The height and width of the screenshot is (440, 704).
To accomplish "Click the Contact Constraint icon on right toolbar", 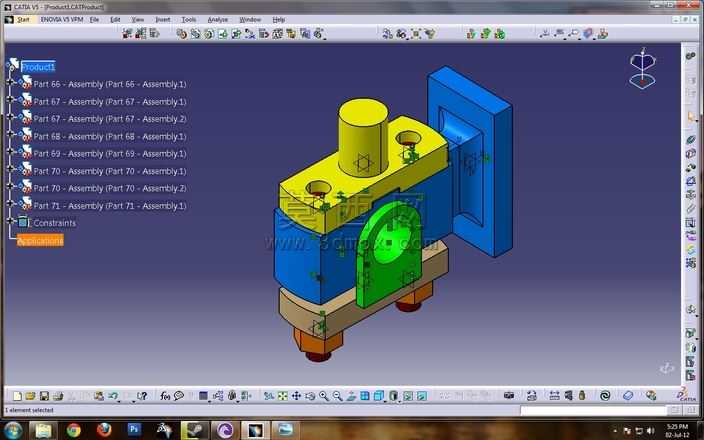I will click(691, 154).
